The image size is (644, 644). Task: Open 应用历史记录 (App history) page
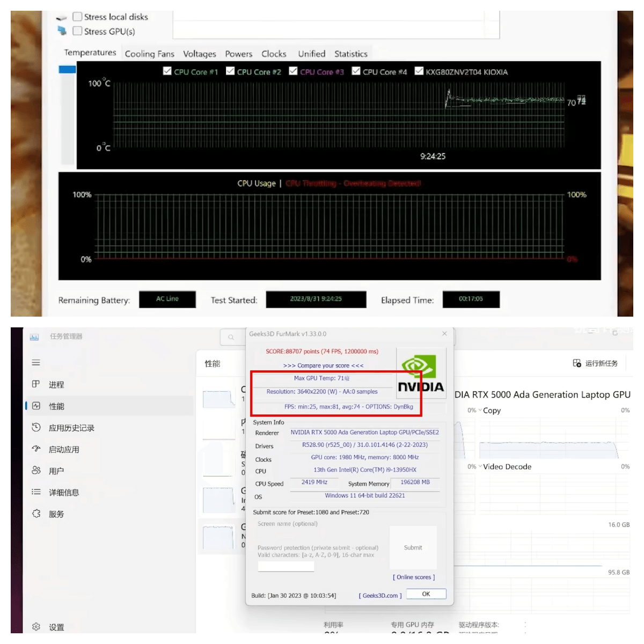[x=71, y=428]
